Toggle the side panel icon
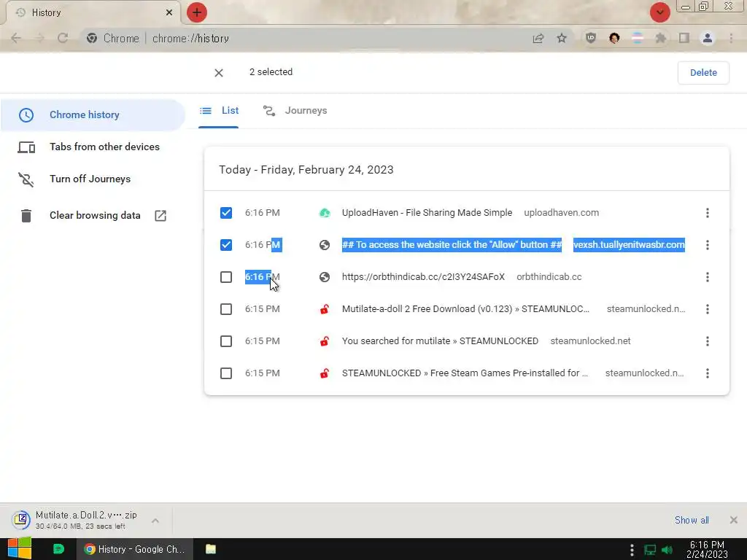This screenshot has height=560, width=747. click(x=684, y=38)
